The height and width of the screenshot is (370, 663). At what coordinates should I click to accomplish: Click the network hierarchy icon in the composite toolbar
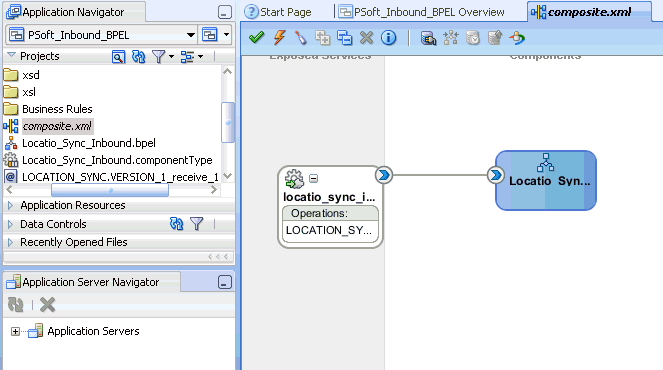(451, 38)
